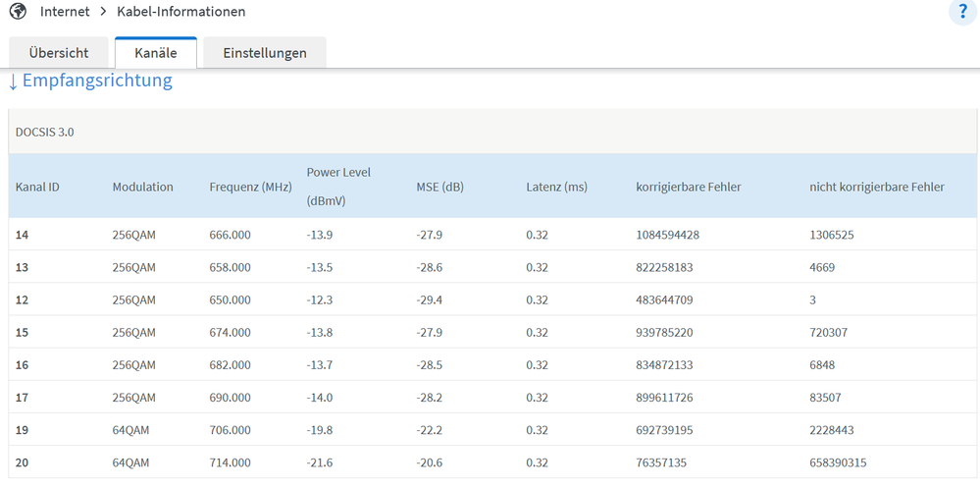The image size is (980, 488).
Task: Click the globe Internet icon
Action: point(17,12)
